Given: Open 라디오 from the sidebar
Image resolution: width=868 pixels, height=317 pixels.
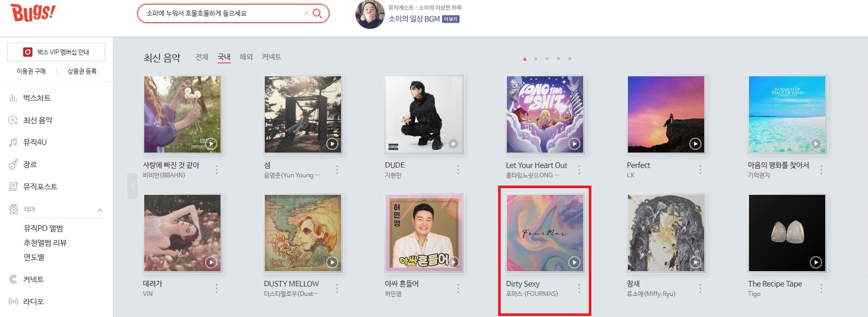Looking at the screenshot, I should click(x=33, y=302).
